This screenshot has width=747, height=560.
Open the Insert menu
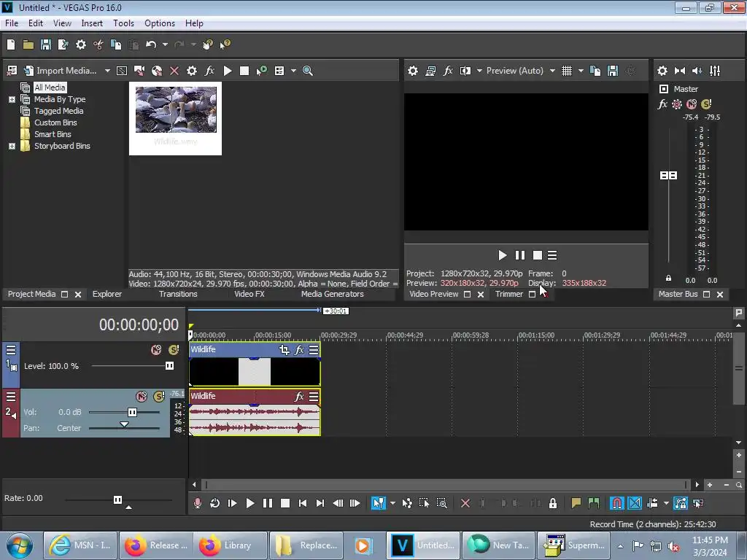[92, 23]
